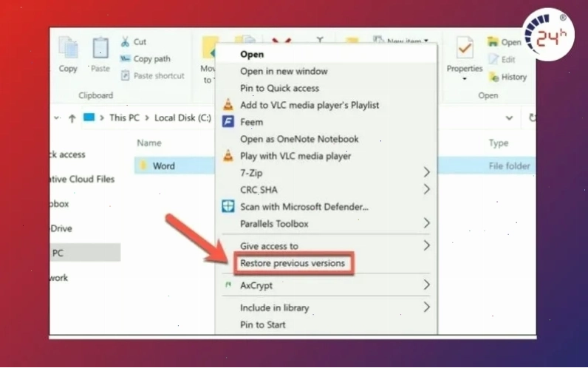Select the Word folder row
Image resolution: width=588 pixels, height=368 pixels.
pyautogui.click(x=174, y=166)
